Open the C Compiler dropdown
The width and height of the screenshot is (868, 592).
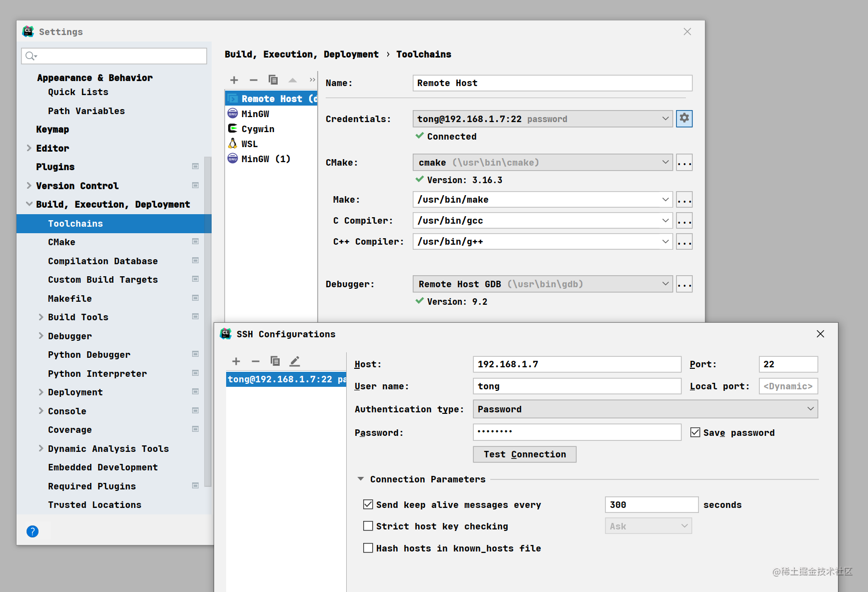point(665,220)
